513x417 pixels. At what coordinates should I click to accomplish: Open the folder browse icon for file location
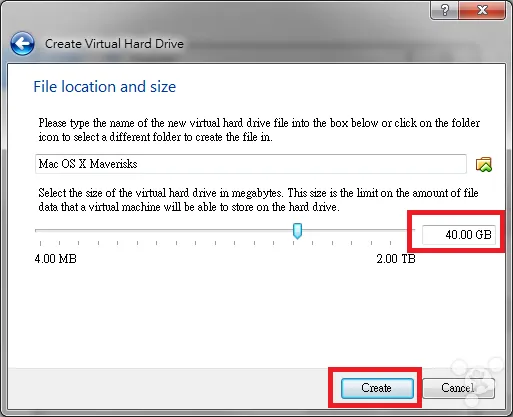[484, 164]
